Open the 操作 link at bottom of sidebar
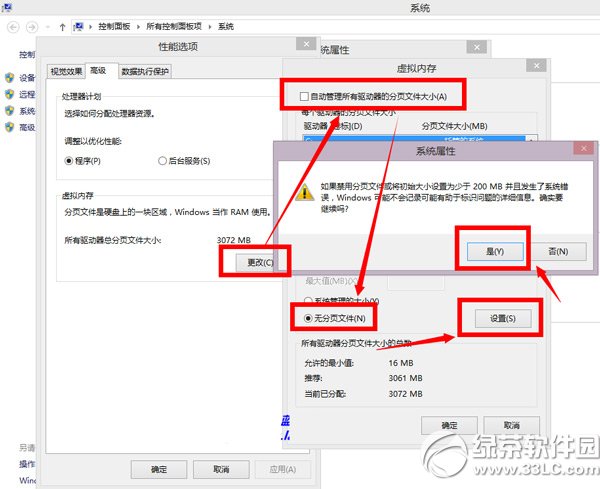The image size is (600, 489). tap(27, 464)
